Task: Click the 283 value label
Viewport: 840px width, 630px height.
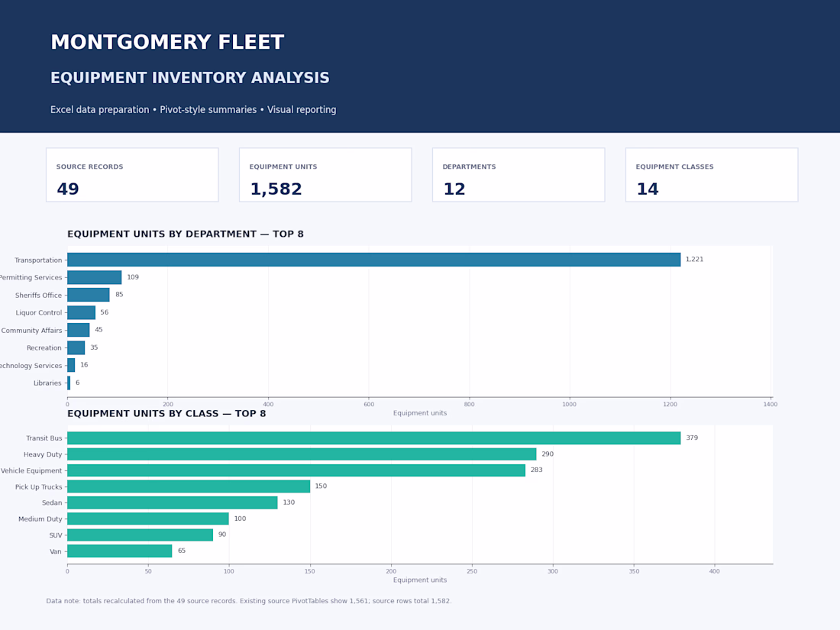Action: (x=537, y=470)
